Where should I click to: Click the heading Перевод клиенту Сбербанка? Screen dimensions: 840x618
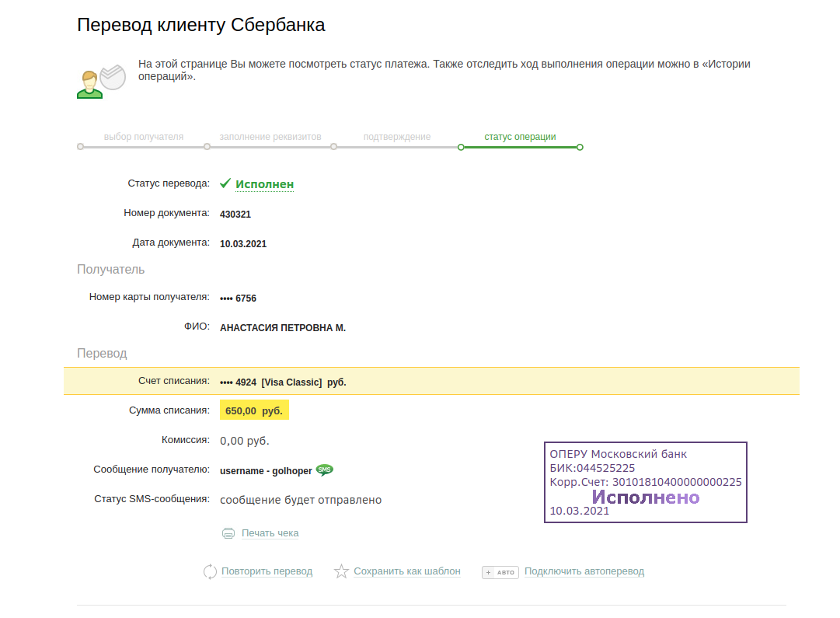[x=201, y=25]
